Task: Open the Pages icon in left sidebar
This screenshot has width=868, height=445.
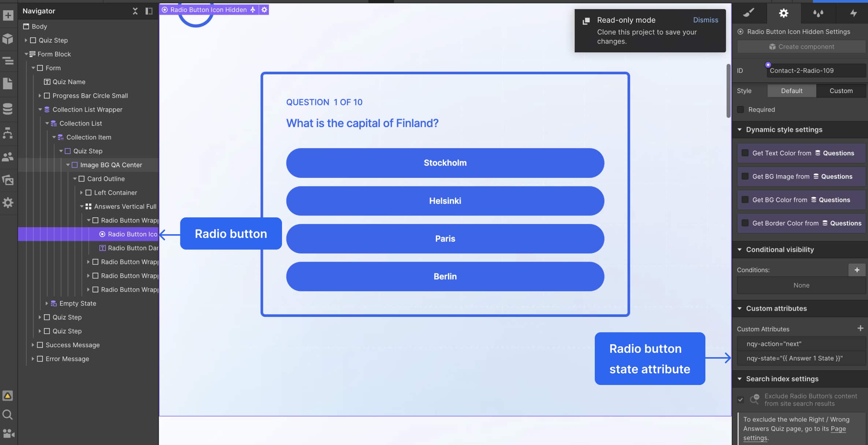Action: tap(8, 84)
